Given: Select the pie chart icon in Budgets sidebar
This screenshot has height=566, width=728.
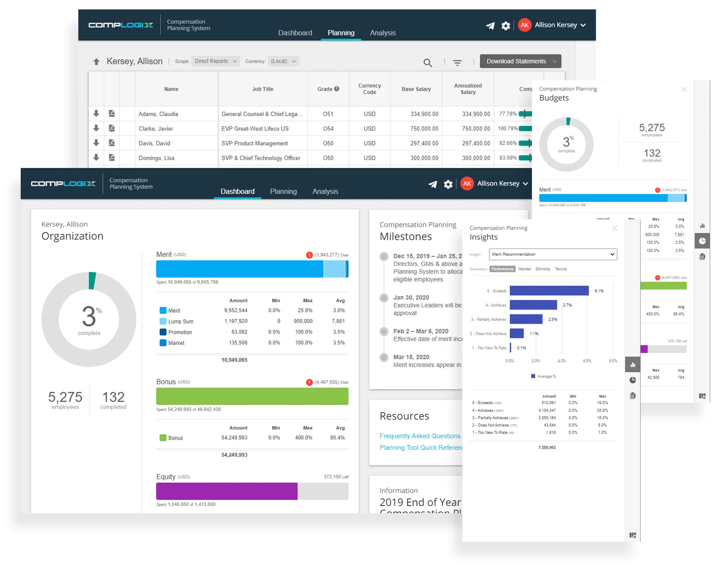Looking at the screenshot, I should pyautogui.click(x=702, y=241).
